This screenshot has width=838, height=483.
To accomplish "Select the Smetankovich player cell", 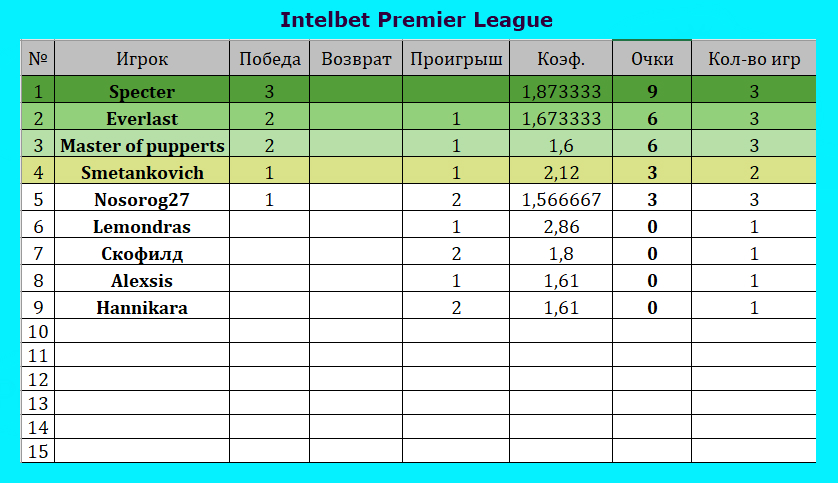I will (x=142, y=171).
